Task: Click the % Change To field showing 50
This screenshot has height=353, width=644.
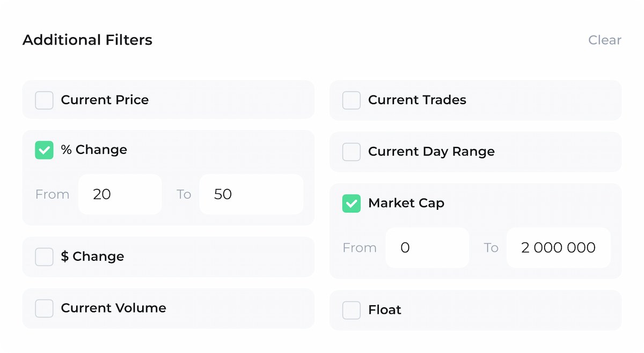Action: click(x=251, y=194)
